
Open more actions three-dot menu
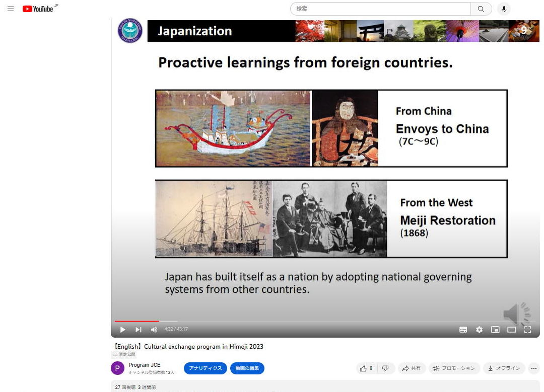[533, 368]
